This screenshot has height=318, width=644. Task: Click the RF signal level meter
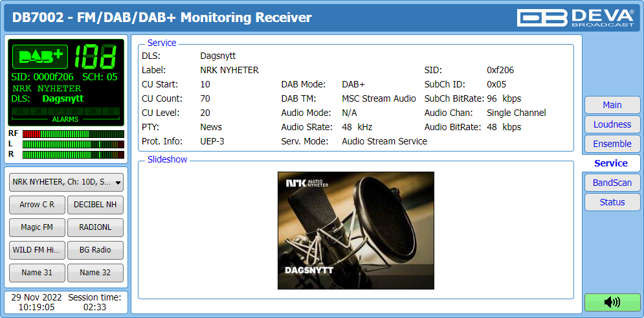click(x=72, y=134)
